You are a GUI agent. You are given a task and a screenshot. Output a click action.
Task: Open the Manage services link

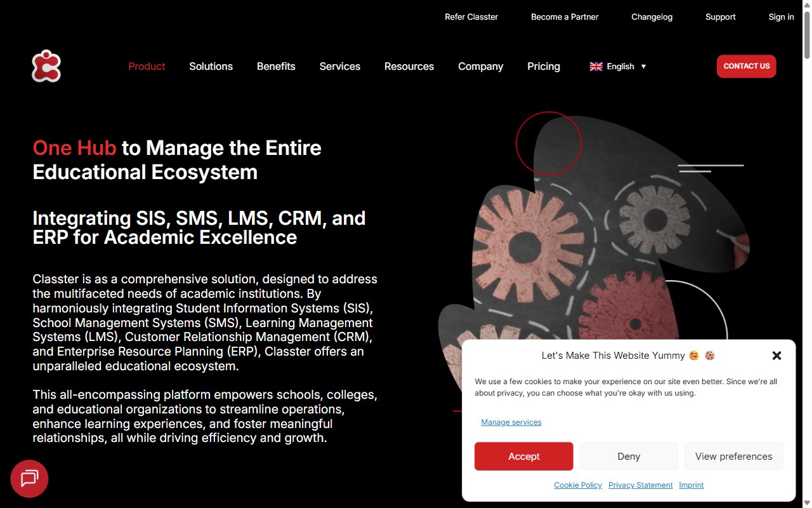(511, 422)
